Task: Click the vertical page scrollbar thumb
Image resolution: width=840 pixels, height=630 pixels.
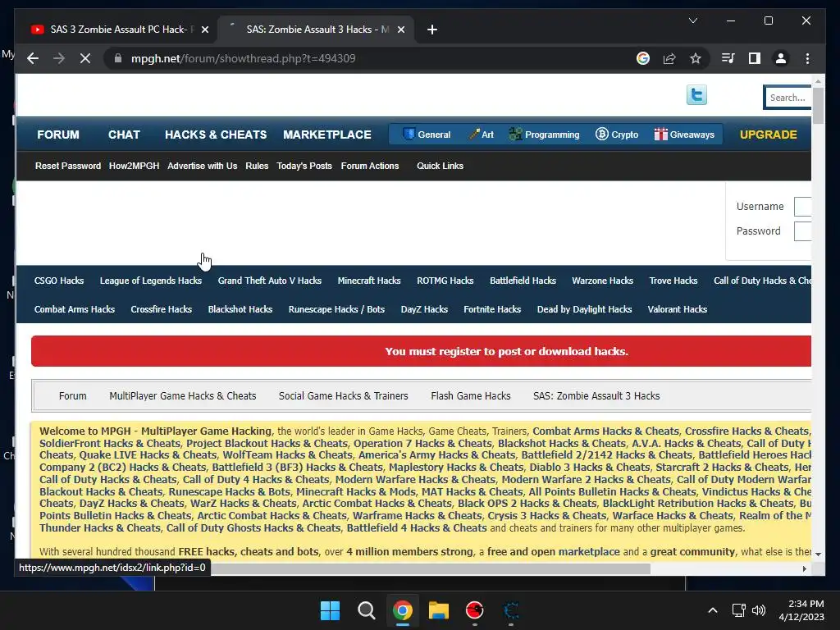Action: (818, 106)
